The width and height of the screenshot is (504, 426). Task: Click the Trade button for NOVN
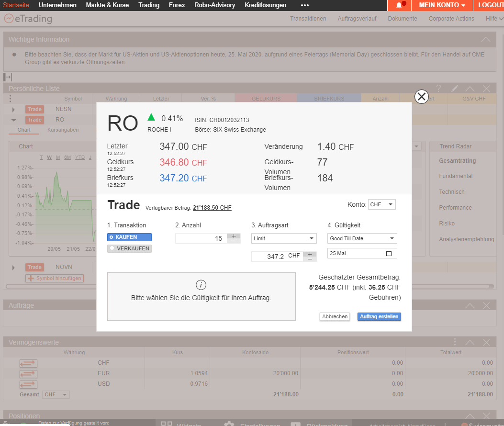(34, 267)
